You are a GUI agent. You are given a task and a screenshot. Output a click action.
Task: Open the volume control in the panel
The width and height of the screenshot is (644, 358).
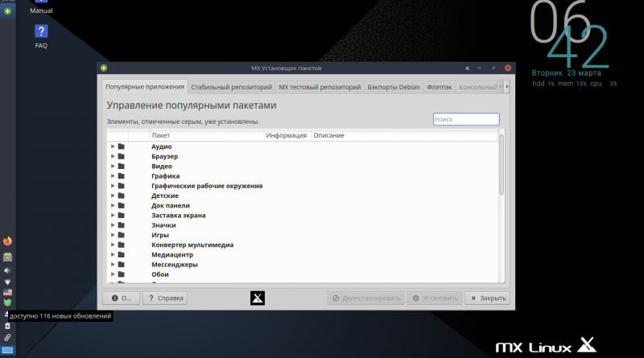7,270
